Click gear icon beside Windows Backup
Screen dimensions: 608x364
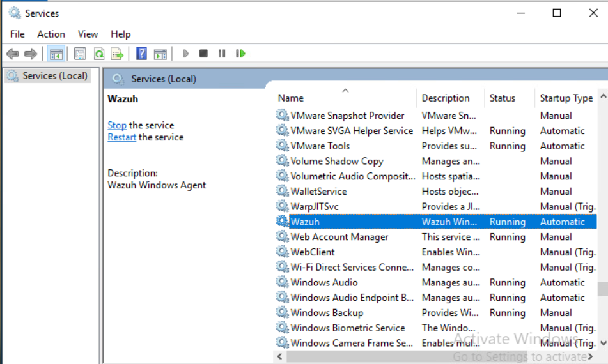[283, 312]
